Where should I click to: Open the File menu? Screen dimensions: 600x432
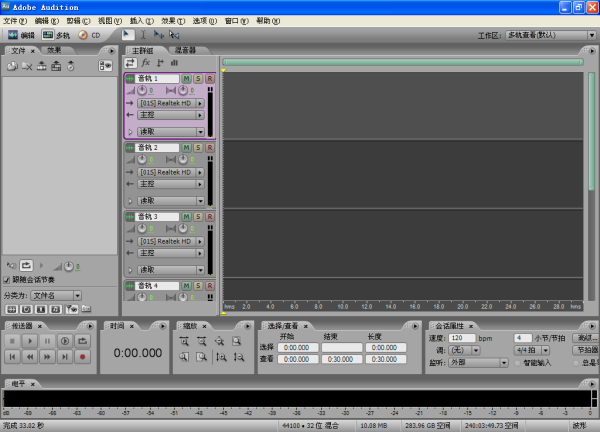coord(15,21)
